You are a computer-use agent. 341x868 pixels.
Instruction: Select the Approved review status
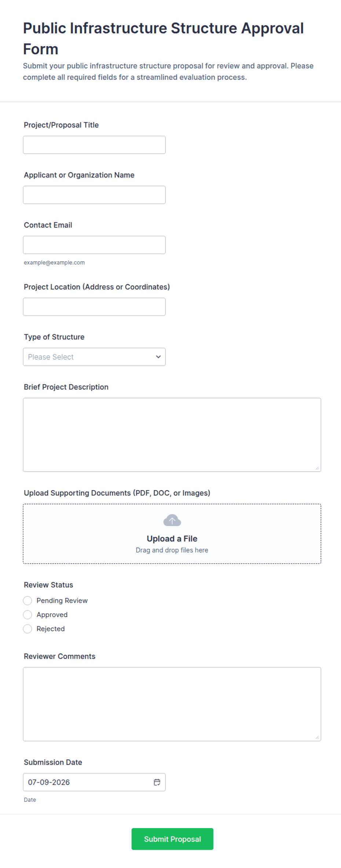27,614
